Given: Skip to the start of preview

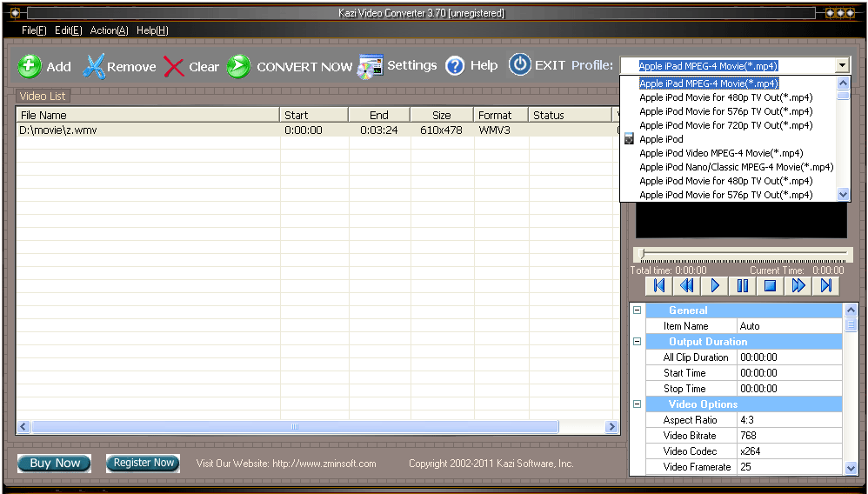Looking at the screenshot, I should pos(658,286).
